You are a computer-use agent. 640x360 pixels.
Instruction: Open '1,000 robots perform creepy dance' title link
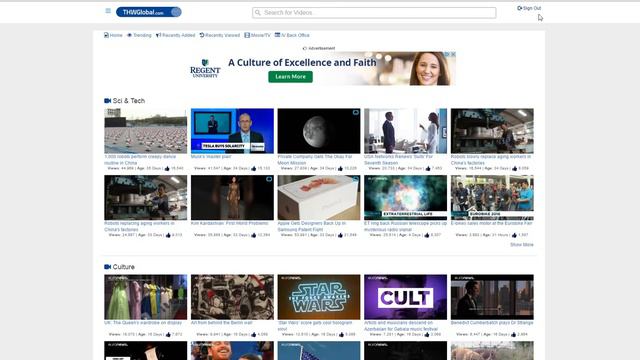[140, 160]
